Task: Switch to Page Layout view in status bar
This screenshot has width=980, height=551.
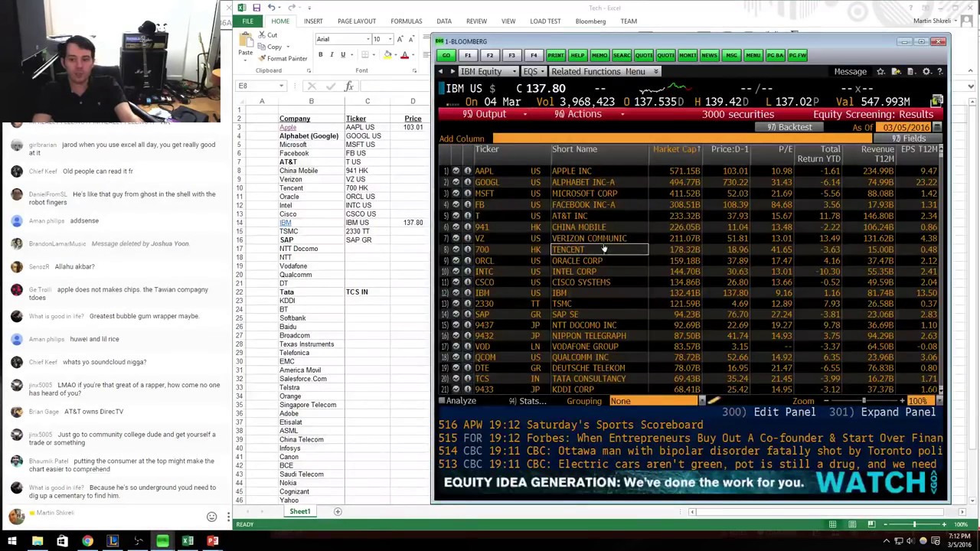Action: click(x=851, y=524)
